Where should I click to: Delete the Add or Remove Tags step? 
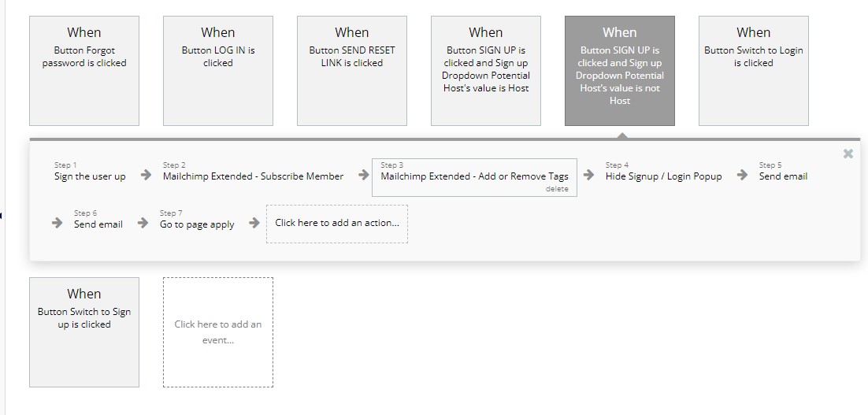point(557,189)
